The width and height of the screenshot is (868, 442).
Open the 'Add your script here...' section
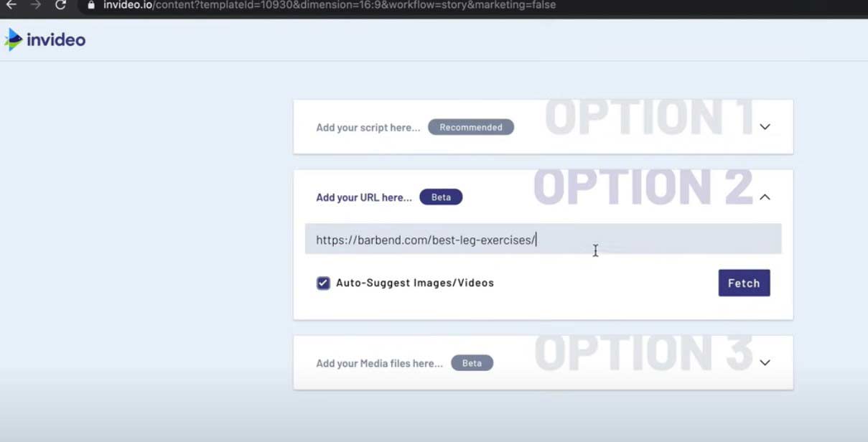(x=368, y=128)
